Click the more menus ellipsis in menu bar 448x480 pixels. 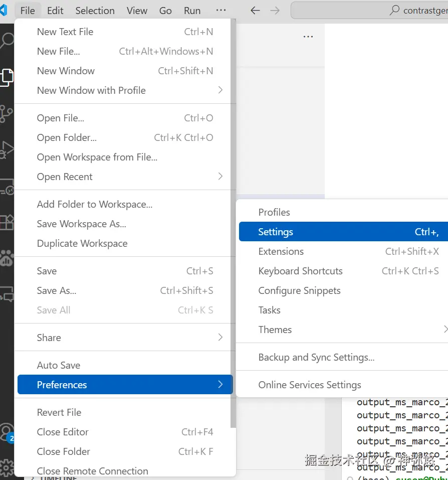[220, 11]
